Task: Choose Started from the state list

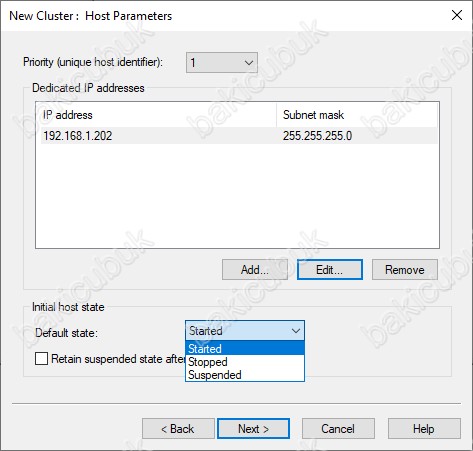Action: (245, 348)
